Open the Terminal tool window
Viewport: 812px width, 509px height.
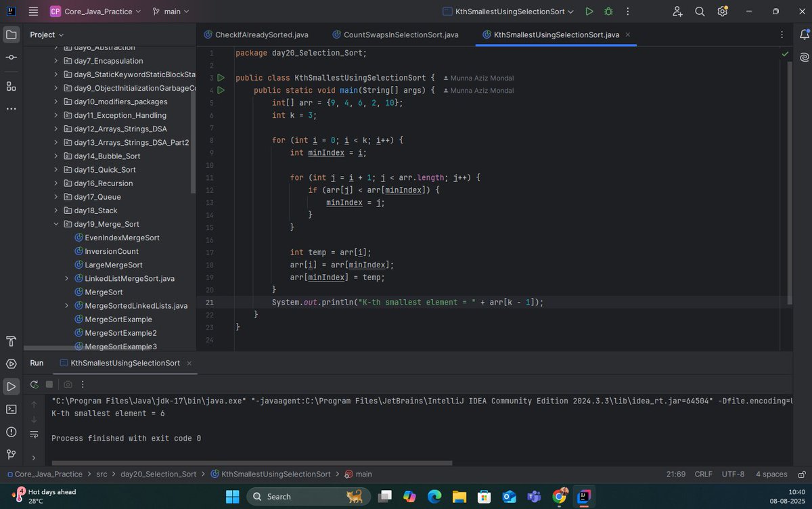pyautogui.click(x=11, y=409)
